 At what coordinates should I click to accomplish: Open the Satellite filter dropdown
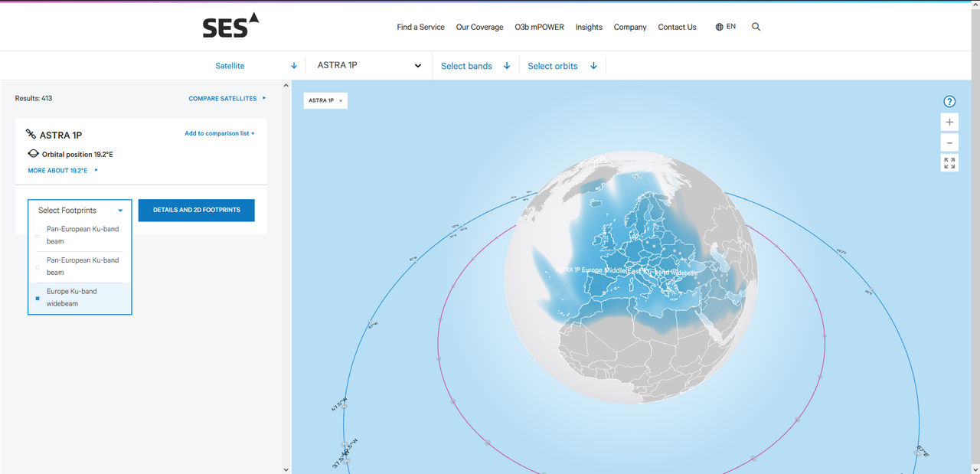(x=256, y=66)
